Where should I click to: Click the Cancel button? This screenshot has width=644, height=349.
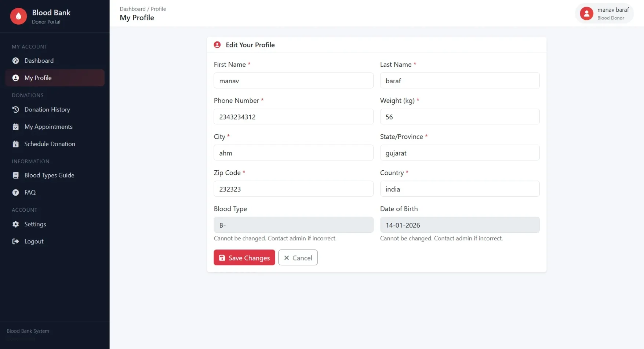click(298, 258)
